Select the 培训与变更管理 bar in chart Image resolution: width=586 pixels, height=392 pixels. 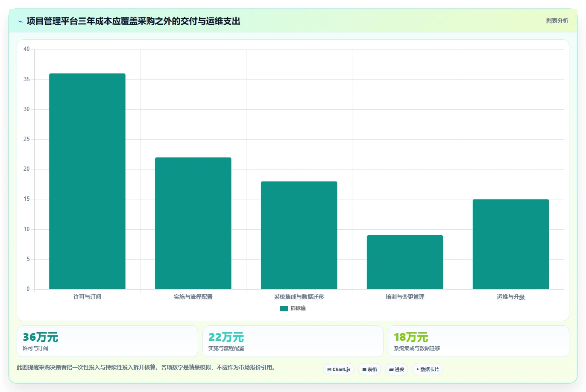[405, 262]
